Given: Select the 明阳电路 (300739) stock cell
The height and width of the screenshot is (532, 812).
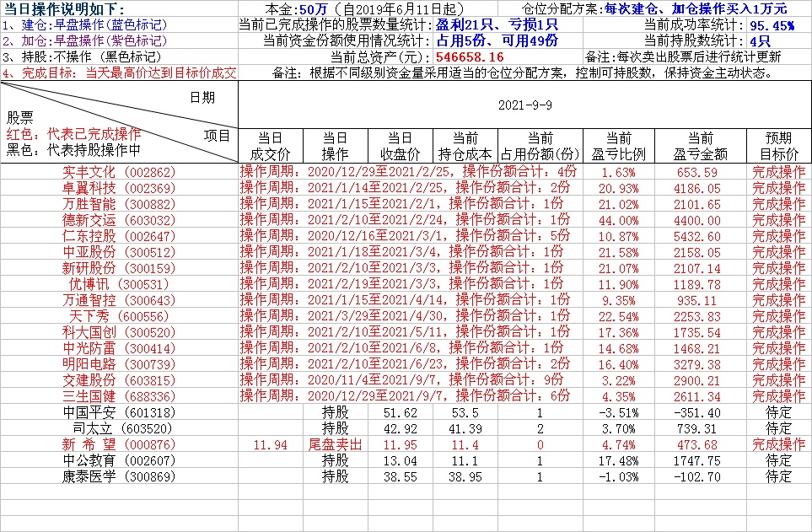Looking at the screenshot, I should tap(119, 365).
